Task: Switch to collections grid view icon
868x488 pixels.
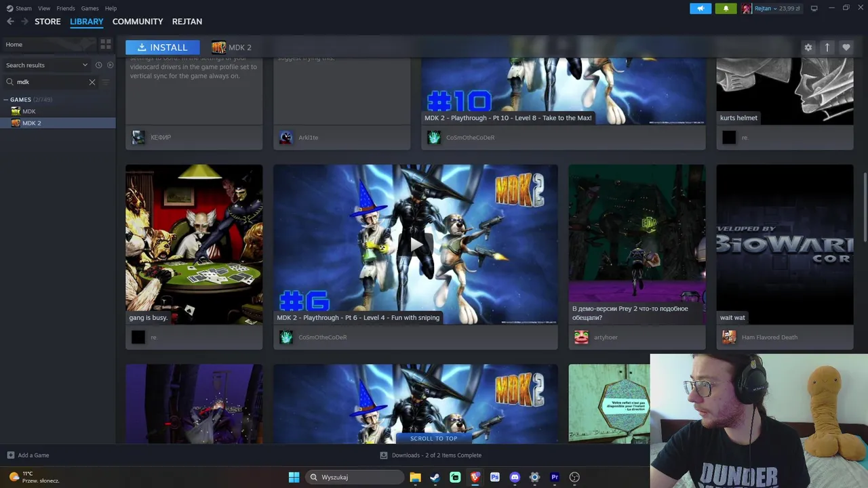Action: click(x=106, y=44)
